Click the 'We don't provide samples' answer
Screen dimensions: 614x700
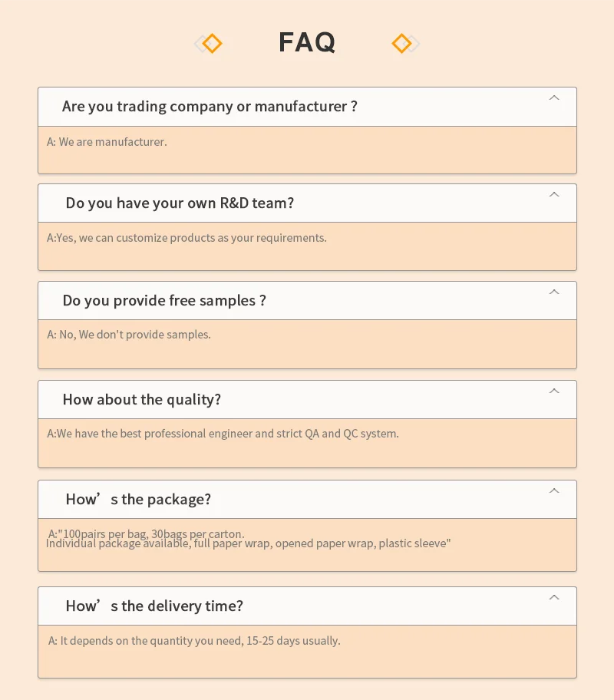(129, 335)
